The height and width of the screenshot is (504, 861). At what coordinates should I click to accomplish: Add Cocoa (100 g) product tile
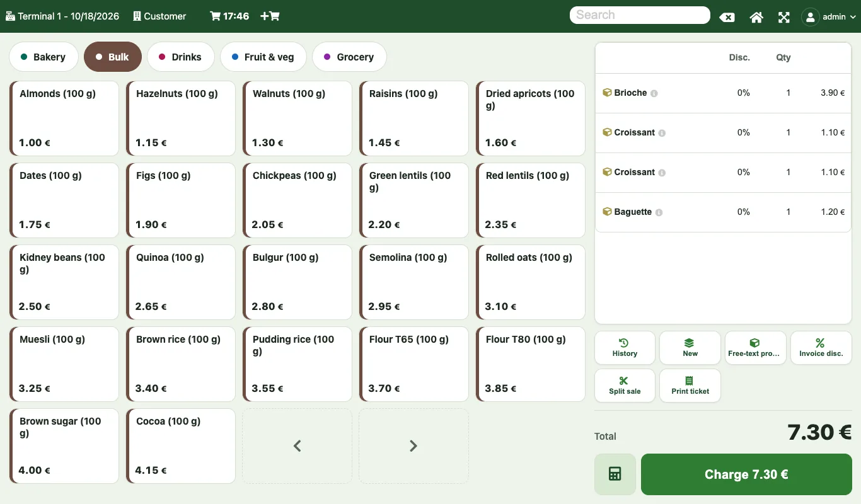coord(181,446)
